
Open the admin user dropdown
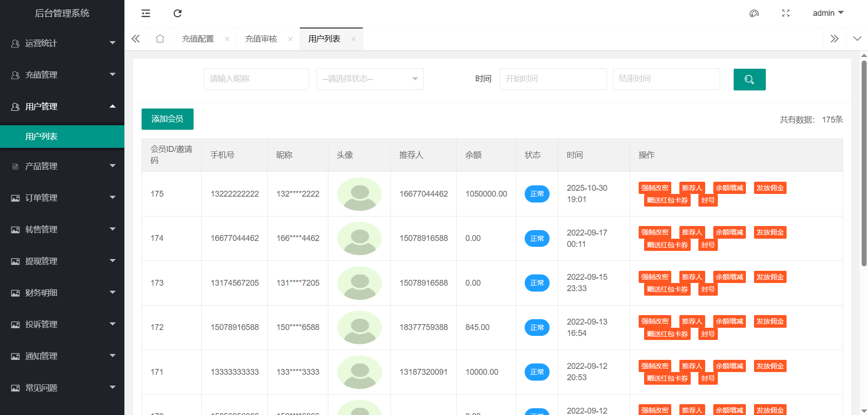tap(828, 13)
